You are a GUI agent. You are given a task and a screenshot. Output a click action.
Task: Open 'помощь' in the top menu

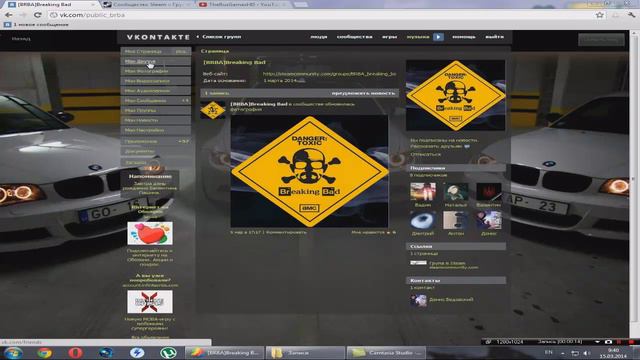[x=464, y=37]
